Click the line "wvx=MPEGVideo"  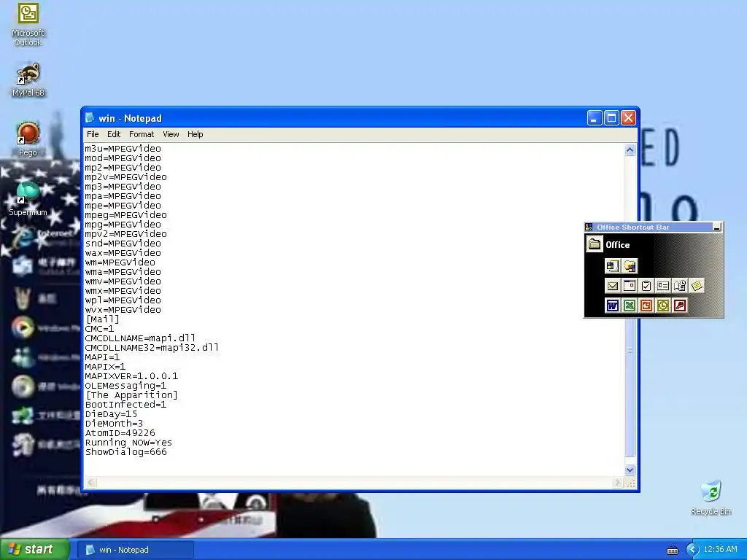click(123, 309)
